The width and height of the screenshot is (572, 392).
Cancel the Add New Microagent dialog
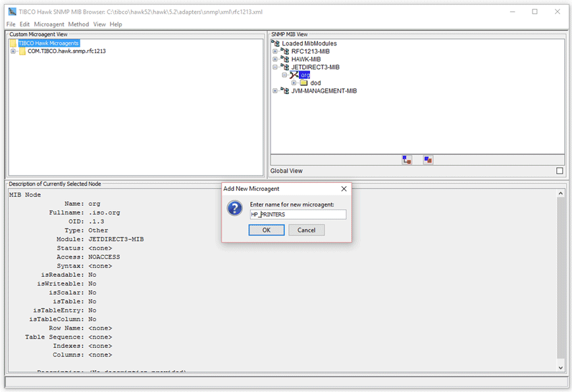pos(307,230)
